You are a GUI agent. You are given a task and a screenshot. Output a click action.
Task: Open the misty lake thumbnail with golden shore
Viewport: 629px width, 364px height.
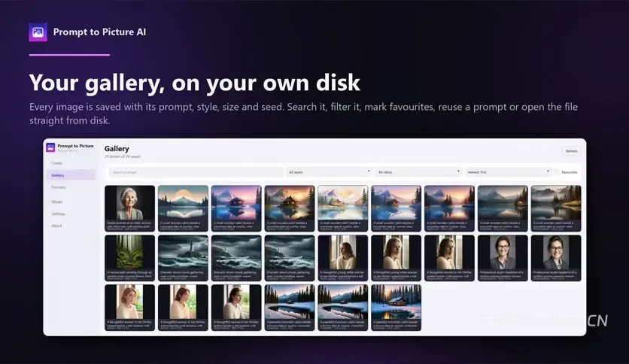pos(556,208)
